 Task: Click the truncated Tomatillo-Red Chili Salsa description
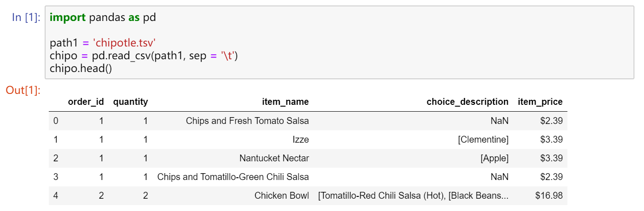tap(413, 196)
